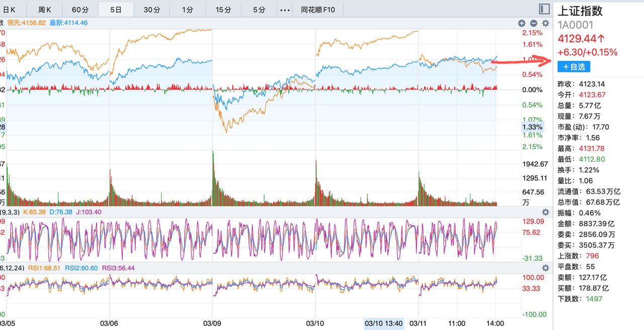Select the 60分 timeframe tab
Viewport: 644px width, 330px height.
pyautogui.click(x=80, y=10)
